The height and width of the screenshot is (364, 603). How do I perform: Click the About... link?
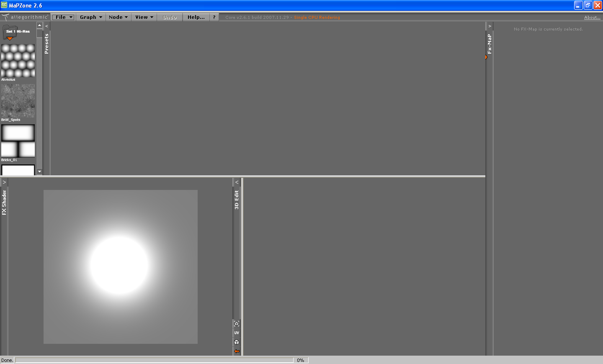click(x=592, y=18)
